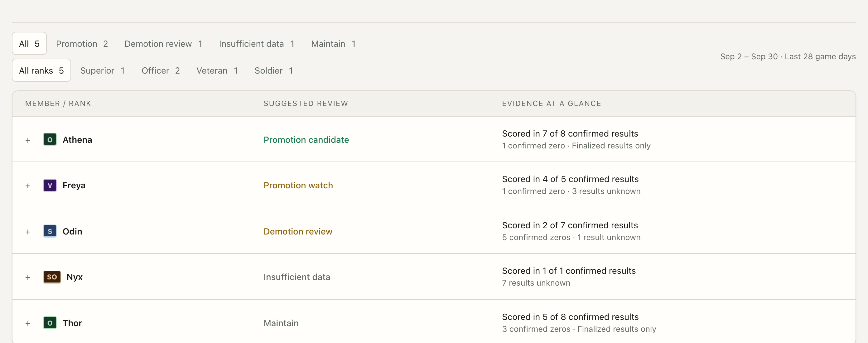Click Thor's Officer rank badge

click(50, 323)
